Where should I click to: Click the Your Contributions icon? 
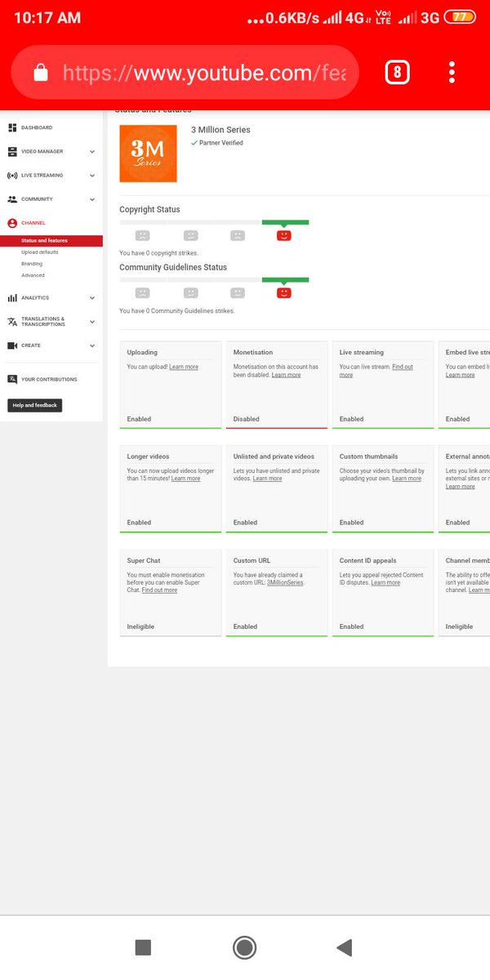(12, 379)
